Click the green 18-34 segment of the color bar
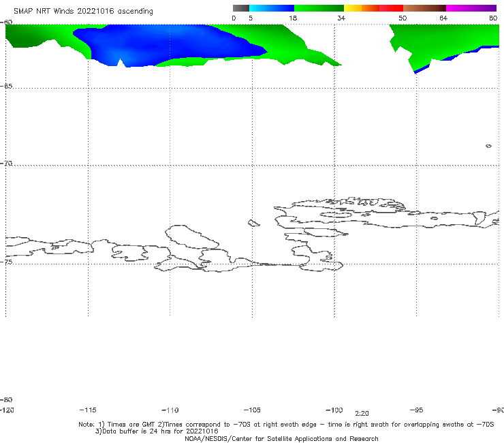504x443 pixels. point(319,8)
